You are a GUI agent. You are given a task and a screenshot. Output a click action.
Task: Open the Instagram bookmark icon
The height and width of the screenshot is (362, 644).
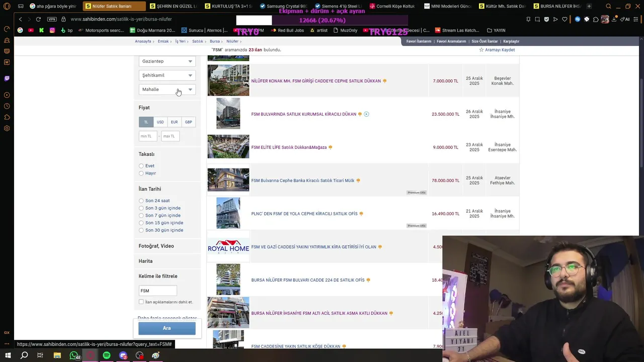point(52,30)
